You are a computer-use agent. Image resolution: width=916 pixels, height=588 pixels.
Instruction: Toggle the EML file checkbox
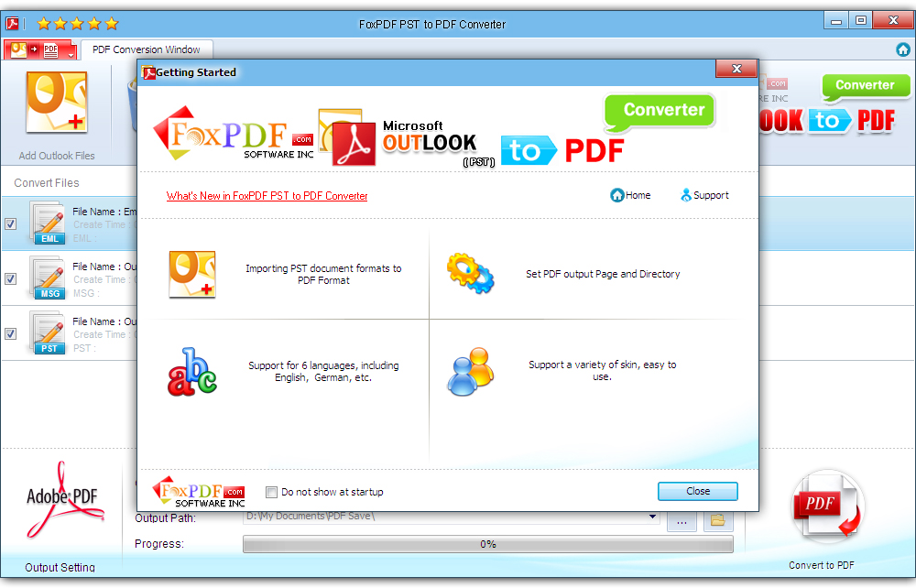pyautogui.click(x=10, y=223)
